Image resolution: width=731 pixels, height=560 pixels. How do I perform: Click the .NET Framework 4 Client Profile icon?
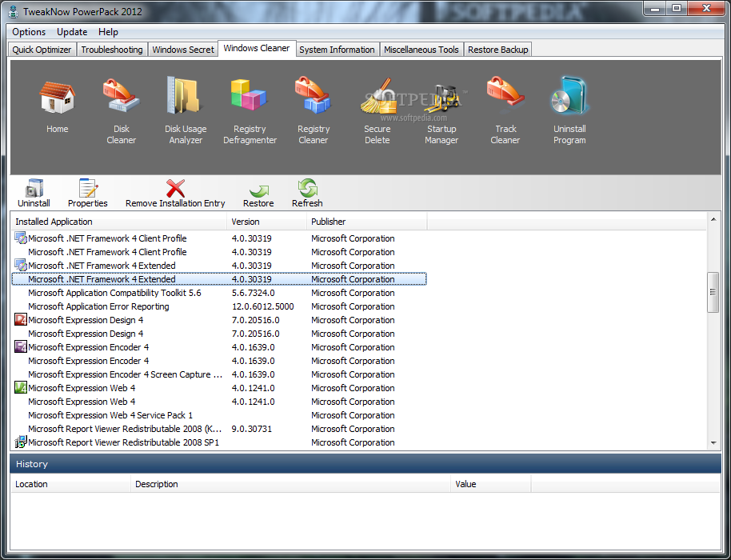coord(21,238)
